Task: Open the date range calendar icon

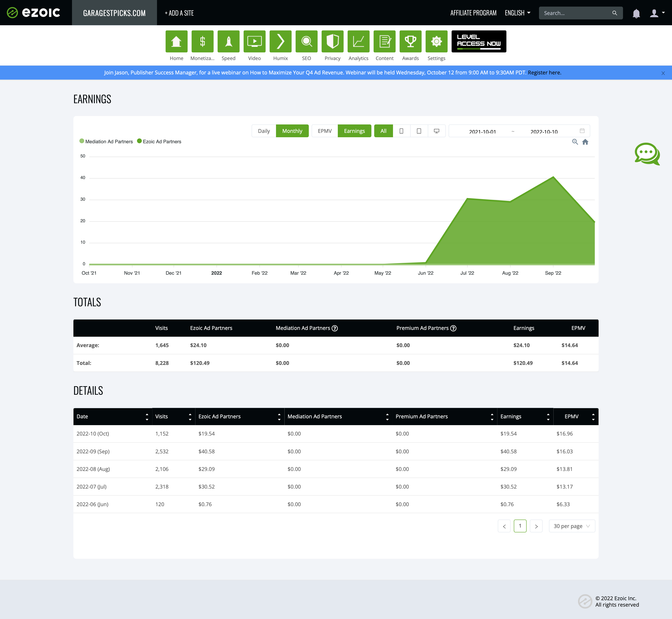Action: pyautogui.click(x=582, y=131)
